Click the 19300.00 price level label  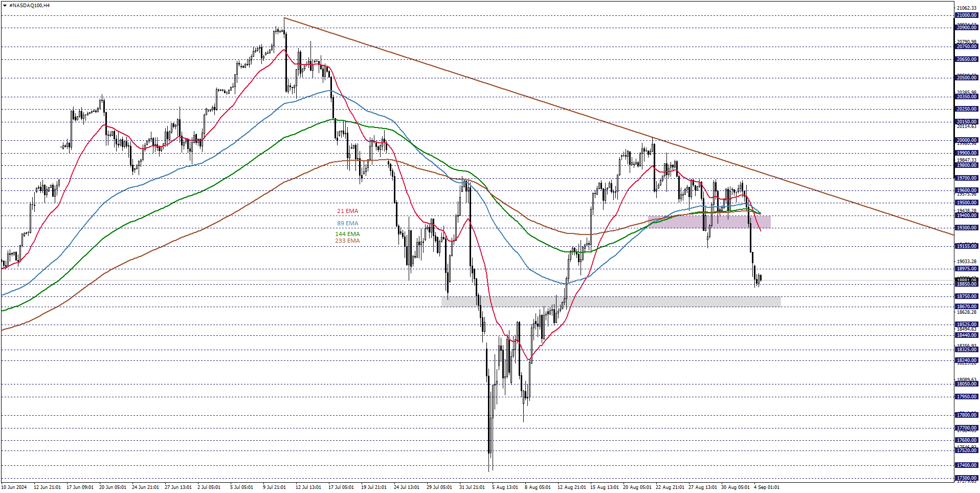click(x=967, y=228)
